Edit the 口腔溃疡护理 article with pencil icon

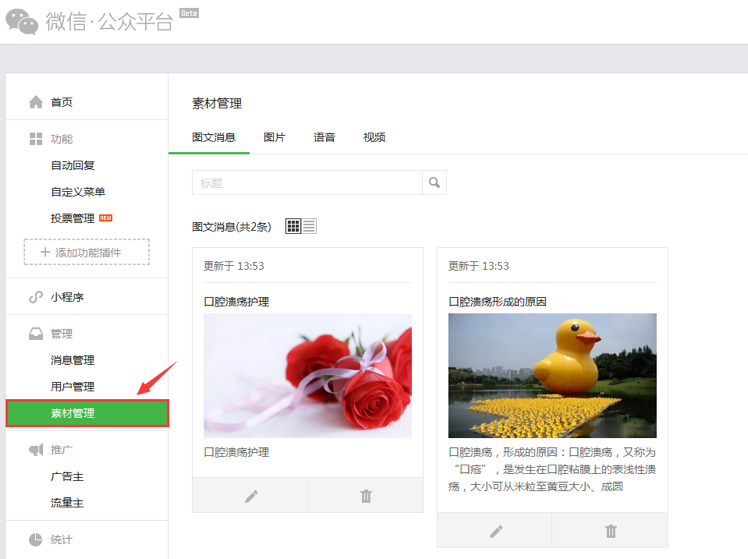point(251,496)
